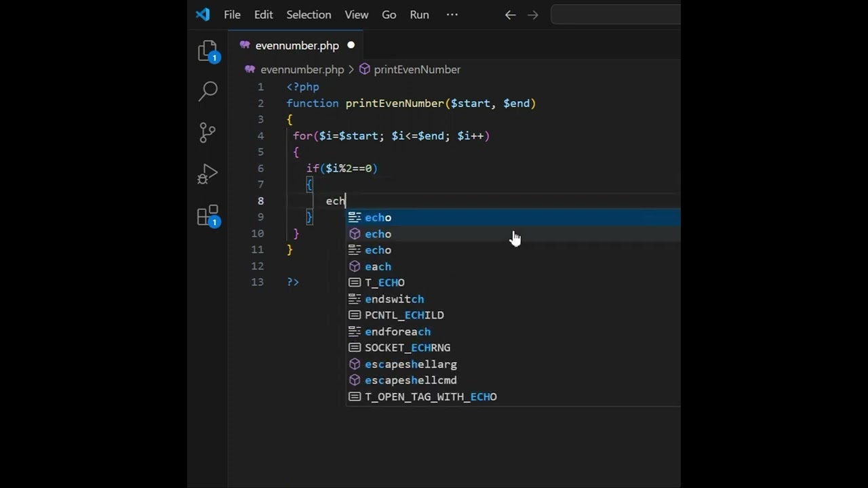Viewport: 868px width, 488px height.
Task: Open the Source Control view
Action: tap(208, 132)
